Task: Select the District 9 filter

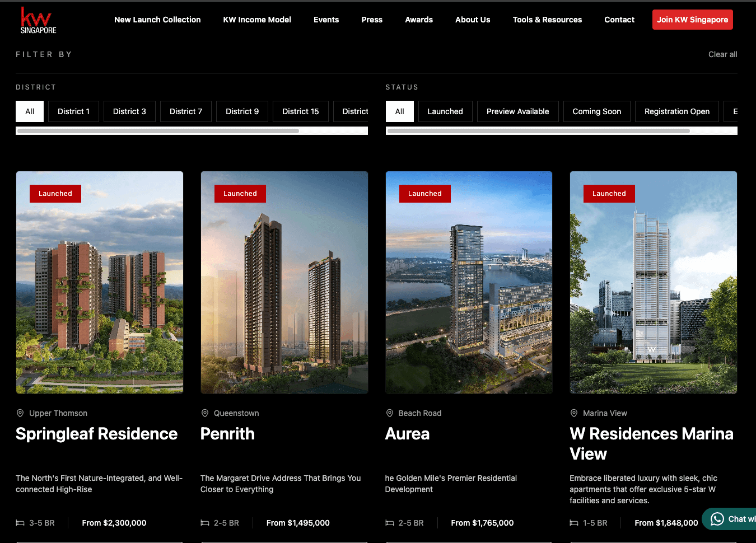Action: point(242,111)
